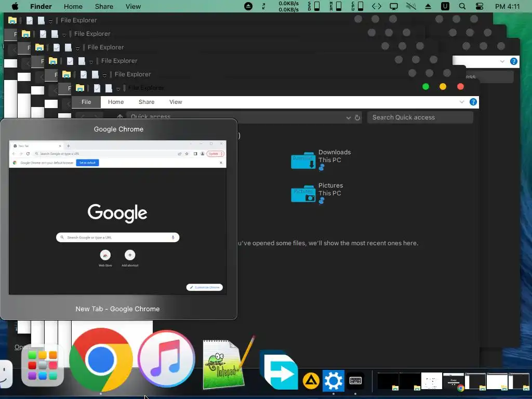Open the Apple logo menu

[15, 6]
